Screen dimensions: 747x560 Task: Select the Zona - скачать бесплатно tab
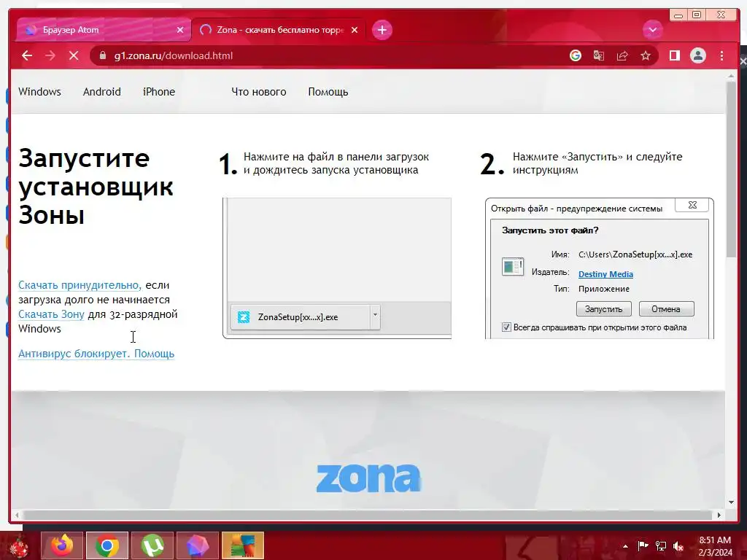click(279, 30)
